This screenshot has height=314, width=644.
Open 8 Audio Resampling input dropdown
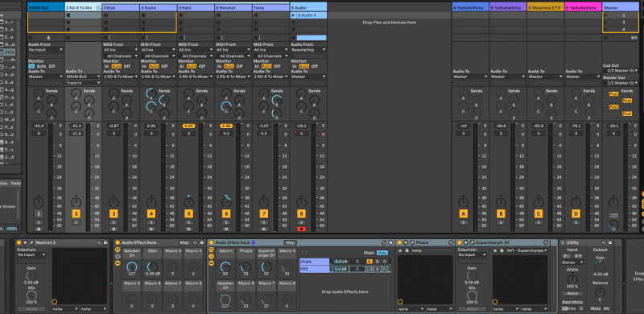point(308,50)
